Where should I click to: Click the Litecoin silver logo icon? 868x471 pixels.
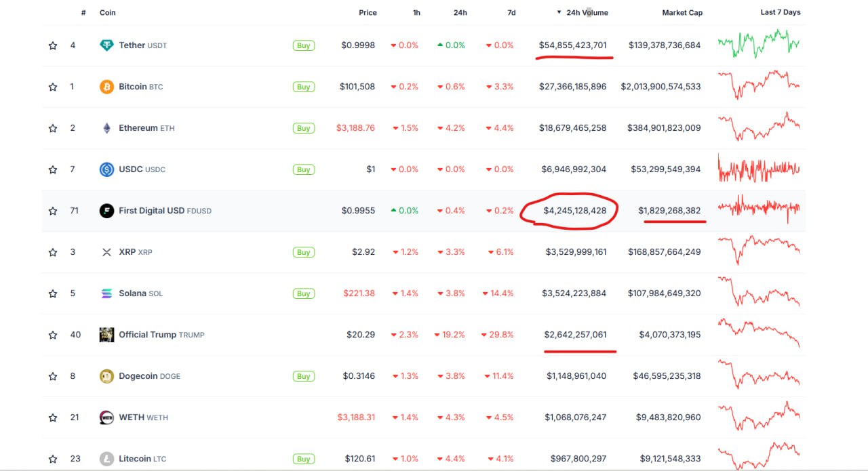(x=106, y=459)
